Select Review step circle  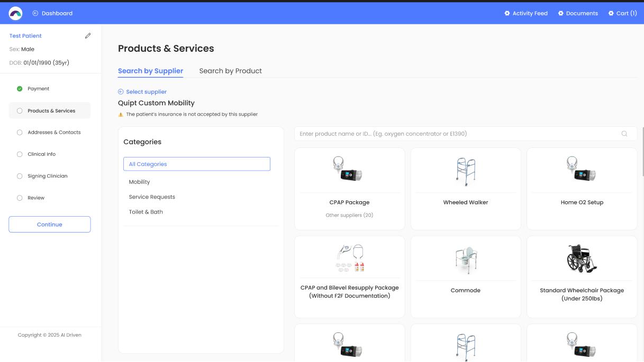point(20,198)
